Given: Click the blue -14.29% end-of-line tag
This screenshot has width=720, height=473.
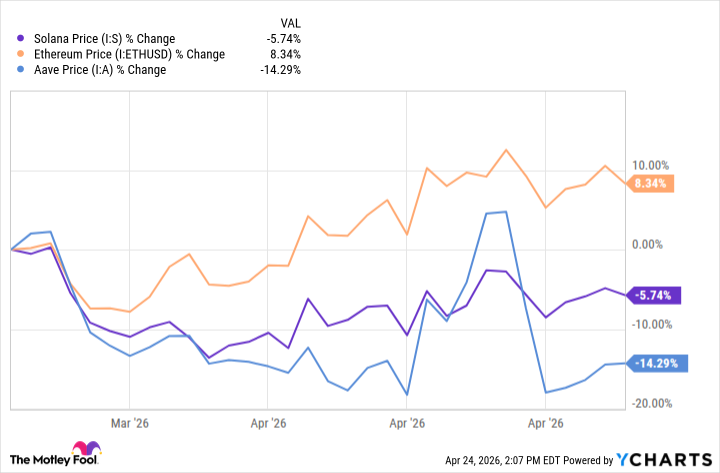Looking at the screenshot, I should point(659,363).
